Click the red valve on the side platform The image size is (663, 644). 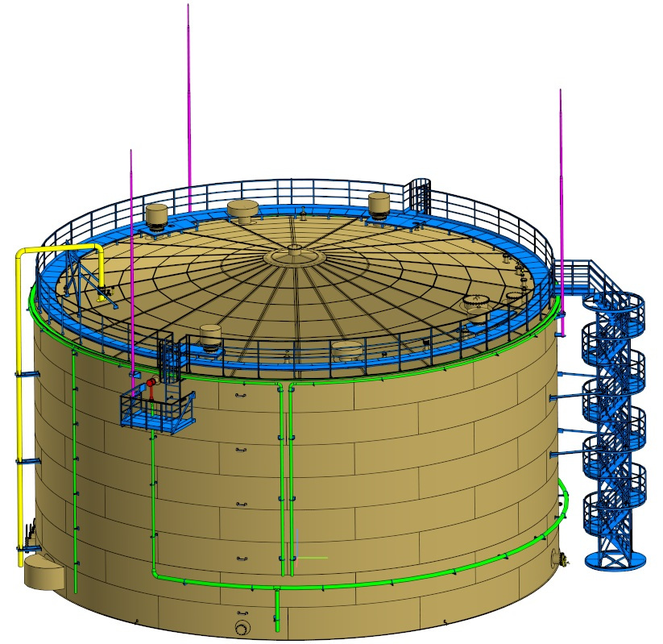click(149, 388)
